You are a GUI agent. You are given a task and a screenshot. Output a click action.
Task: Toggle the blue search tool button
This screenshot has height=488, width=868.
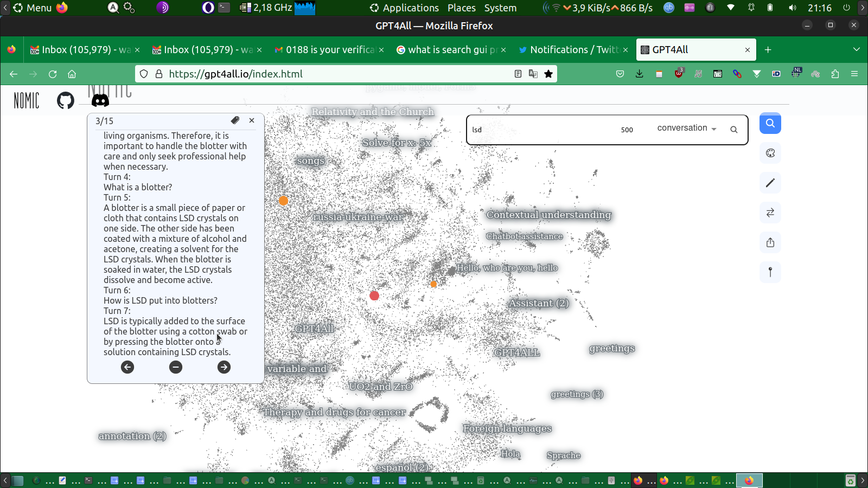(x=770, y=123)
